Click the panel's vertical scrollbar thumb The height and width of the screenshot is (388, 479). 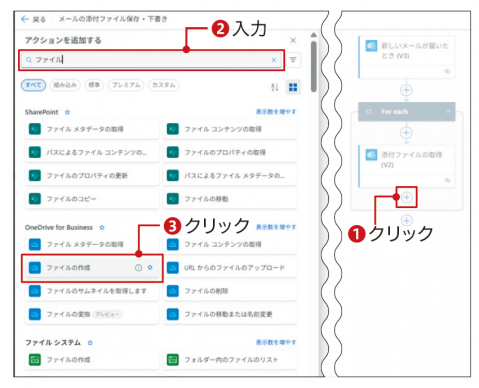313,66
